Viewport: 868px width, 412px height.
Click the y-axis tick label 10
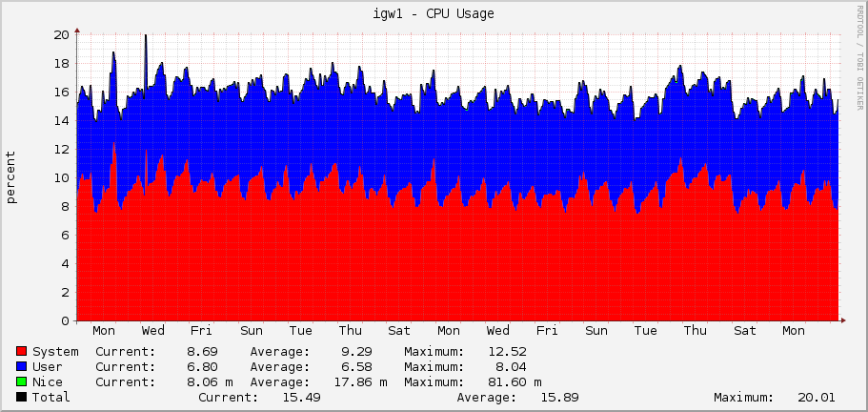61,177
